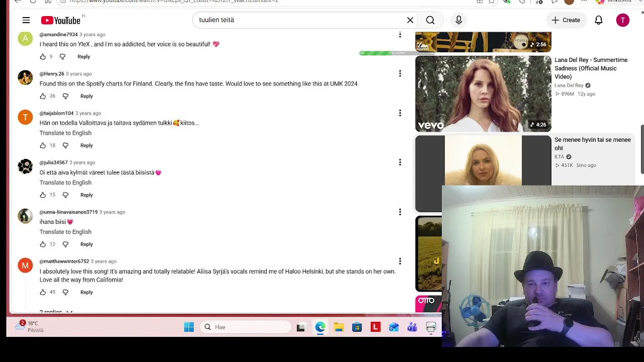The height and width of the screenshot is (362, 644).
Task: Go to the YouTube home logo
Action: (x=61, y=20)
